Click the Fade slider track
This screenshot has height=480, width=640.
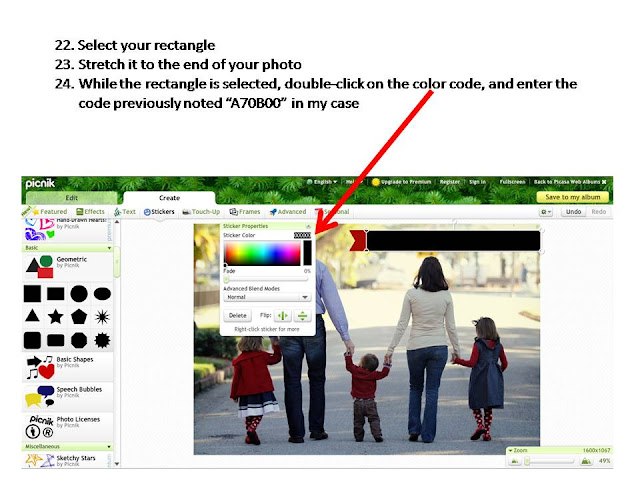pyautogui.click(x=266, y=279)
